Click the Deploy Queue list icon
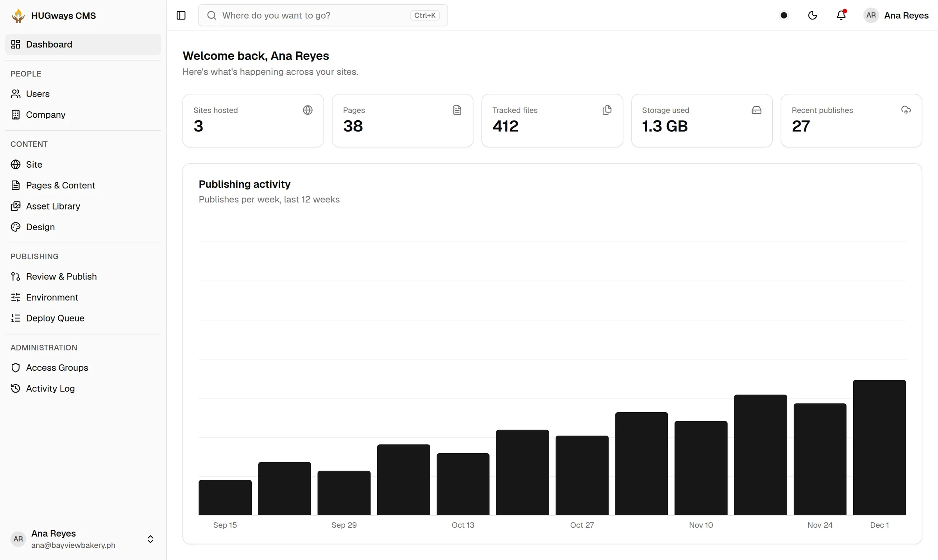938x560 pixels. pos(16,318)
